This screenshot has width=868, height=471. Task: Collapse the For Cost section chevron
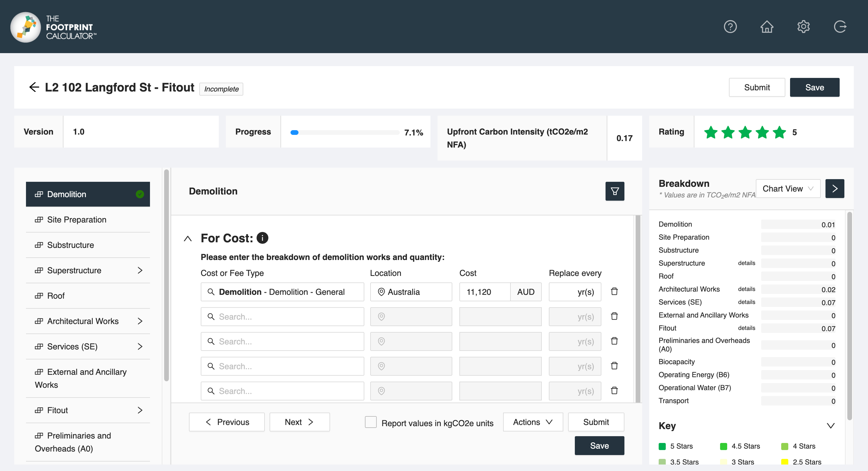point(188,238)
